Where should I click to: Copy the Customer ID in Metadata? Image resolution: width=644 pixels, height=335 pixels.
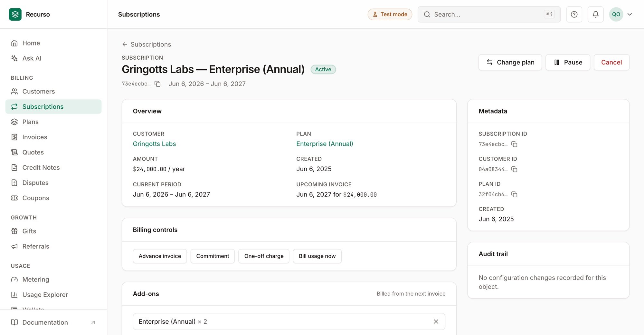514,169
